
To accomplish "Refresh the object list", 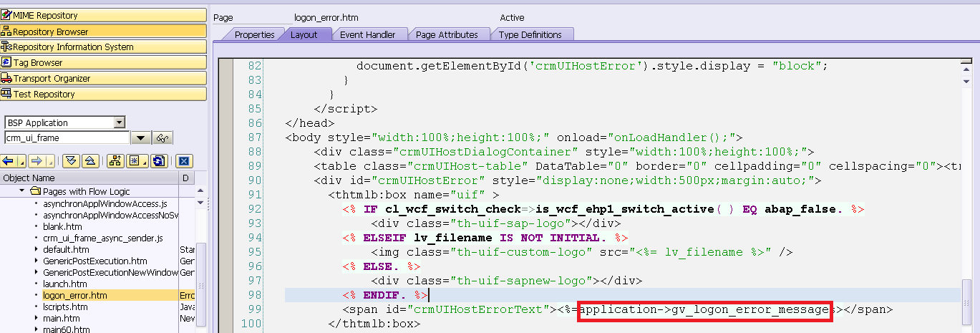I will (x=159, y=161).
